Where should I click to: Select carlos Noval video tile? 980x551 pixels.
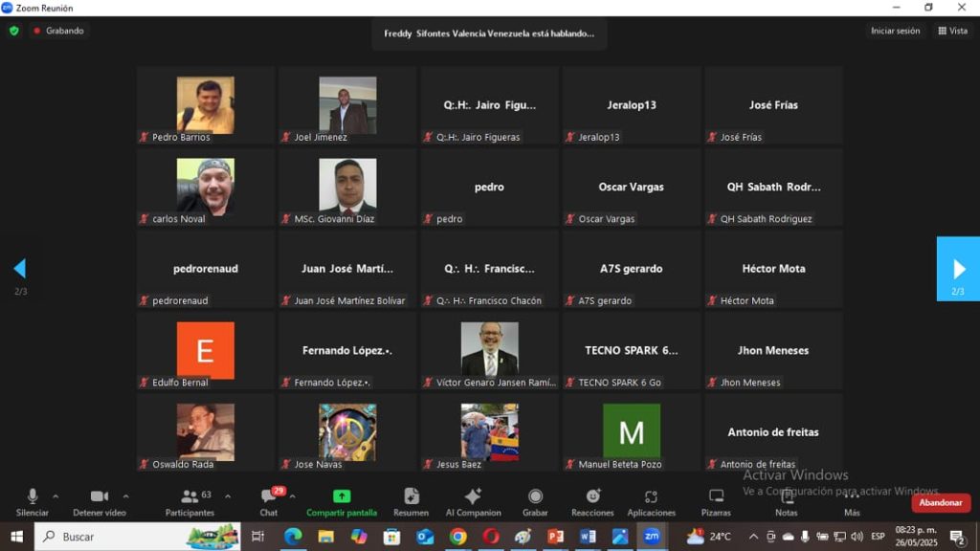(206, 187)
